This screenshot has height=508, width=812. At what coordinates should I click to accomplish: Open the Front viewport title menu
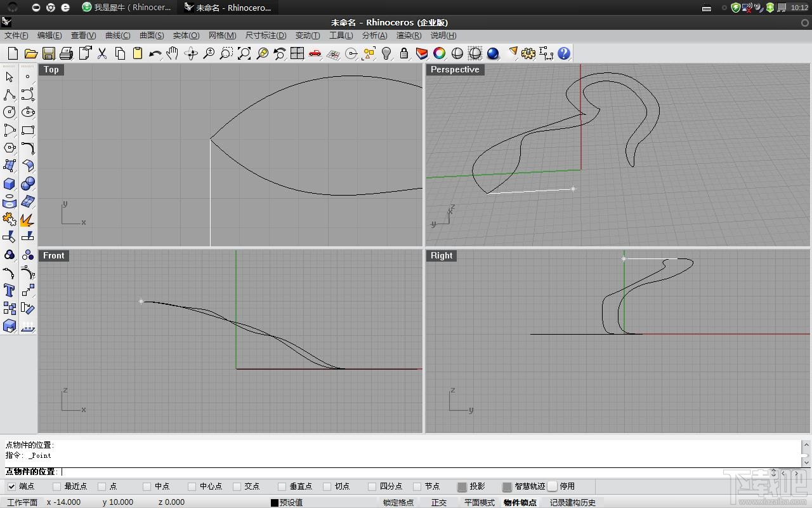(53, 255)
